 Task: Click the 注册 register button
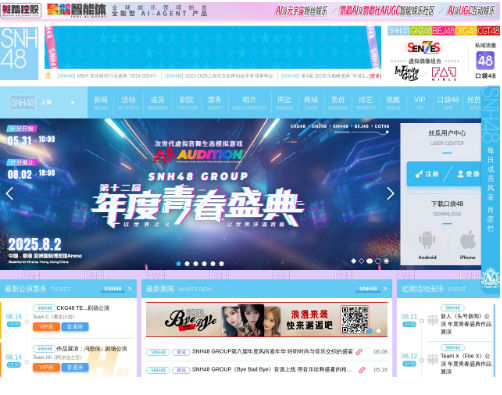[427, 174]
